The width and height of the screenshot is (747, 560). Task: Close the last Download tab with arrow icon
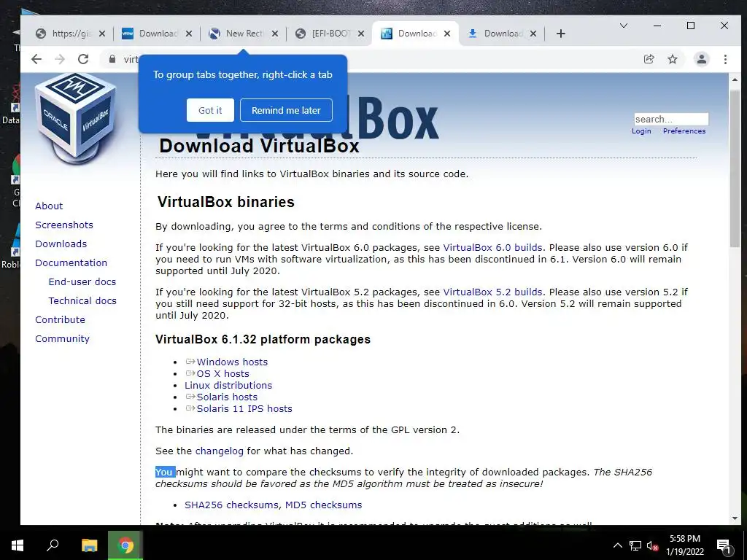tap(533, 34)
